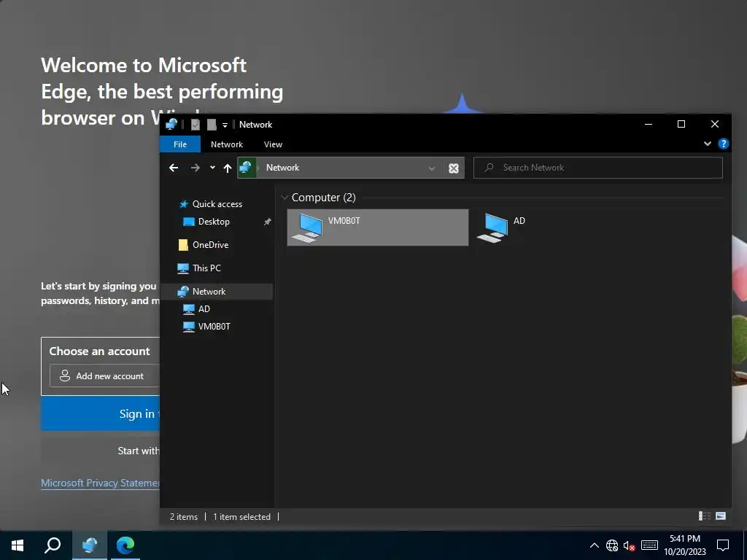The width and height of the screenshot is (747, 560).
Task: Open the View ribbon tab
Action: pos(273,144)
